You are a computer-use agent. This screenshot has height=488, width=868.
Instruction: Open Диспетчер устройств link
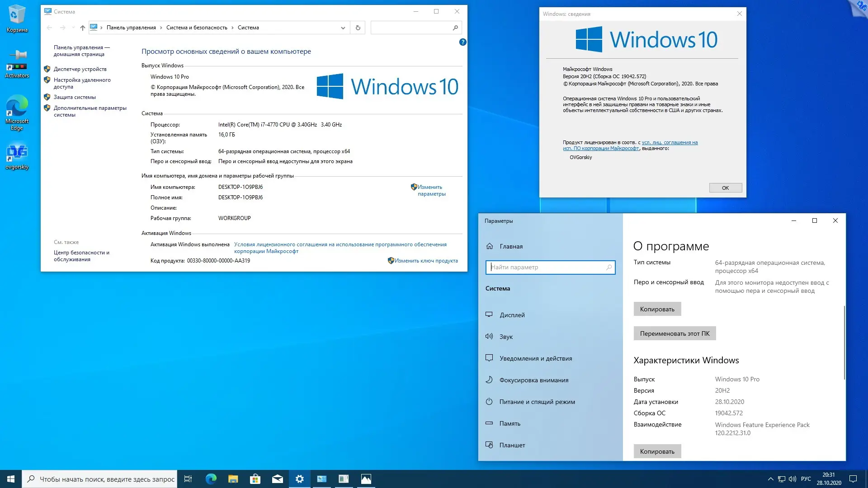click(80, 69)
